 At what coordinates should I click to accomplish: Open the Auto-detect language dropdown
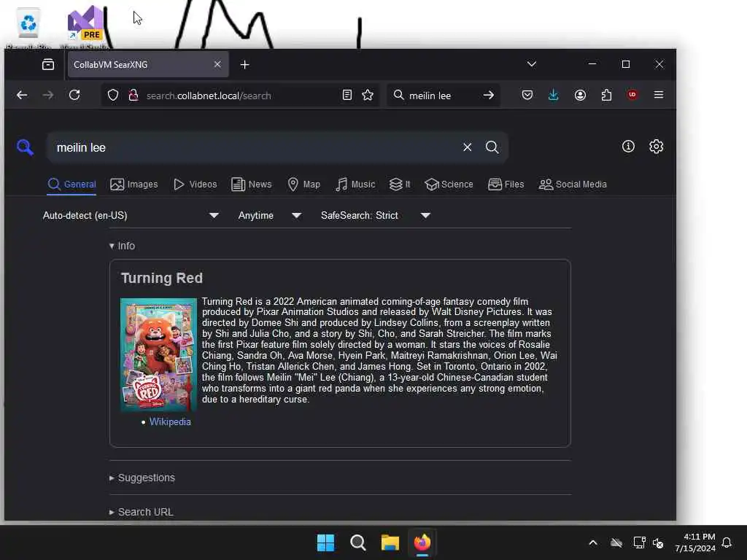coord(131,216)
